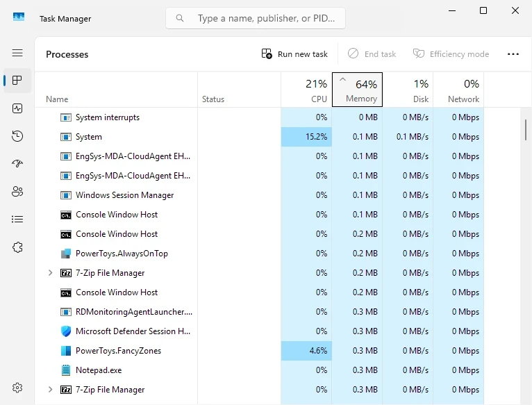Screen dimensions: 532x405
Task: Click the search magnifier icon
Action: pos(180,18)
